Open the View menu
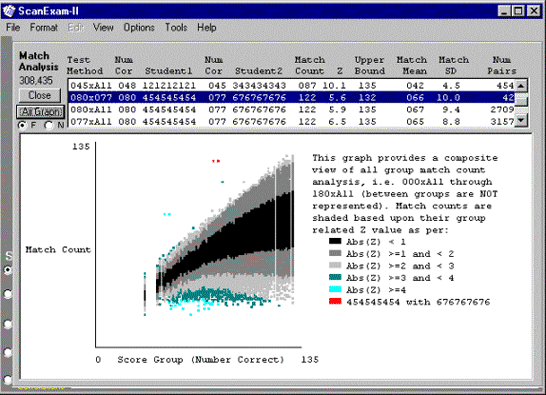Screen dimensions: 546x395 tap(103, 28)
